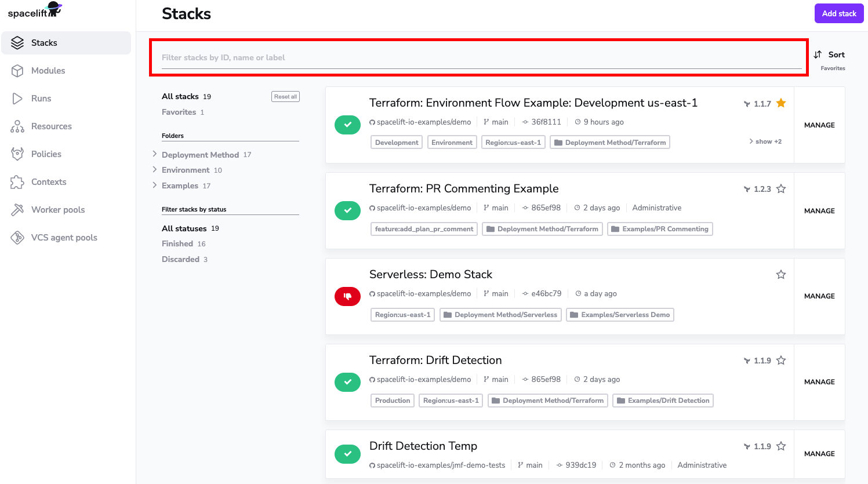Show +2 more labels on first stack
The height and width of the screenshot is (484, 868).
tap(765, 141)
